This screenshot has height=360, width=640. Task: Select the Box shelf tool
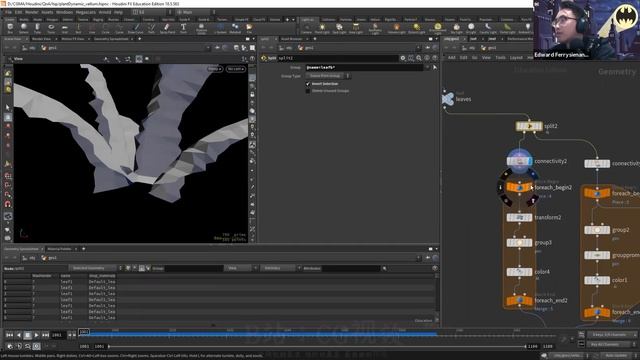tap(10, 28)
